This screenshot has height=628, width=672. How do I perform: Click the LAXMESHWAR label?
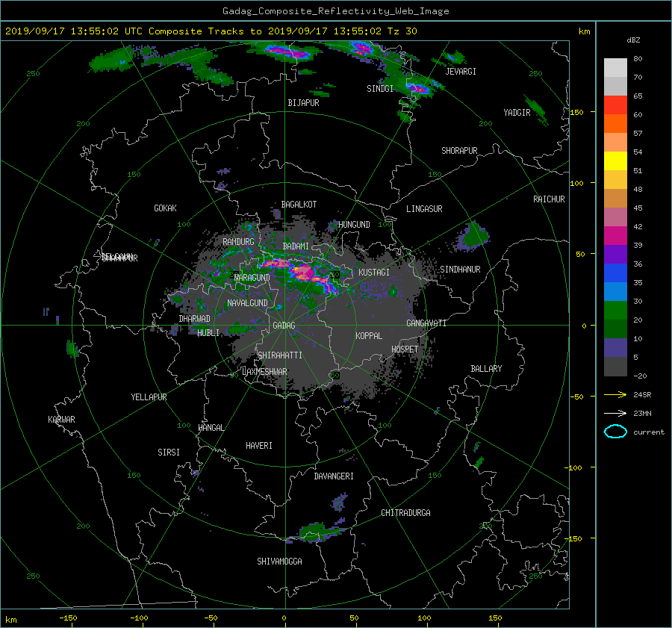[x=264, y=371]
